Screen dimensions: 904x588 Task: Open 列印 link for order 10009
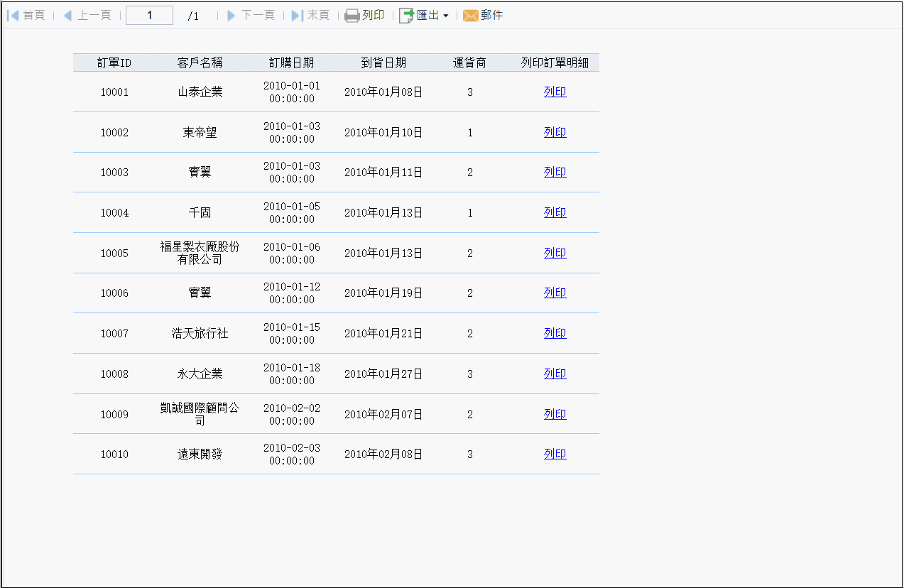(x=555, y=414)
